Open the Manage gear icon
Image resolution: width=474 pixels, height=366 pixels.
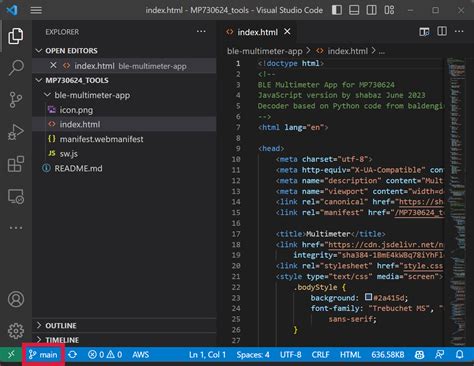(16, 331)
